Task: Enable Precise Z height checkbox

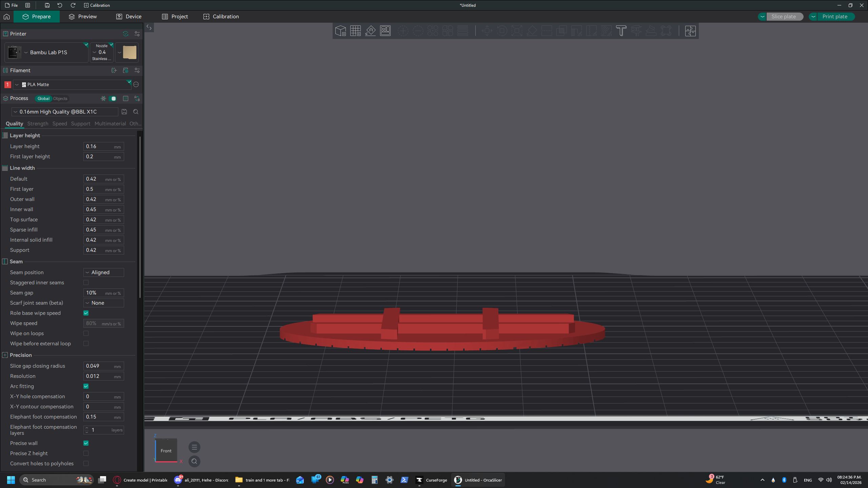Action: 86,453
